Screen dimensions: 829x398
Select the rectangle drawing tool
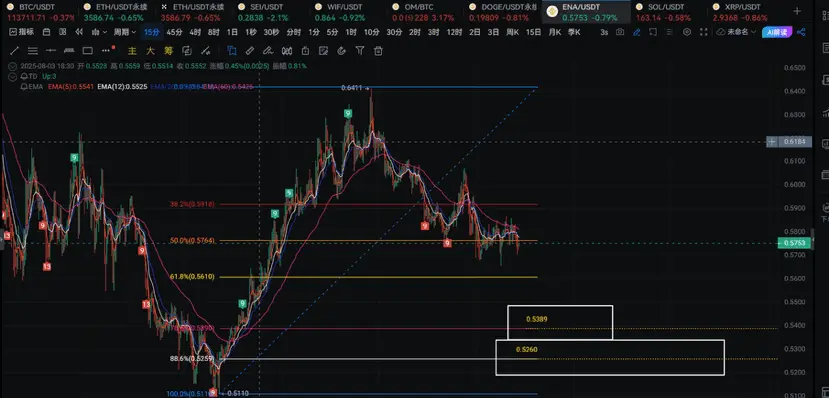pos(88,51)
